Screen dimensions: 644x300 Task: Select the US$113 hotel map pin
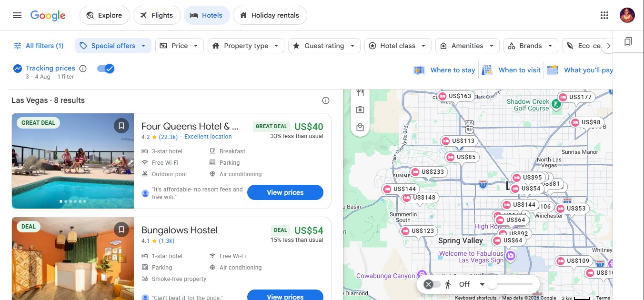(459, 141)
